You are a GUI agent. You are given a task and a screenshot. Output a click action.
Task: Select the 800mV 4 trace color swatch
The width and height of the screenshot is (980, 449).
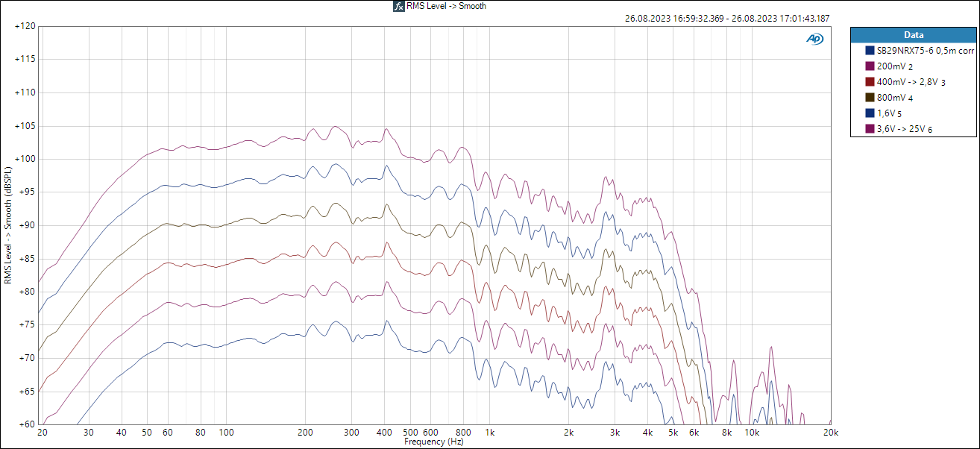pos(870,97)
